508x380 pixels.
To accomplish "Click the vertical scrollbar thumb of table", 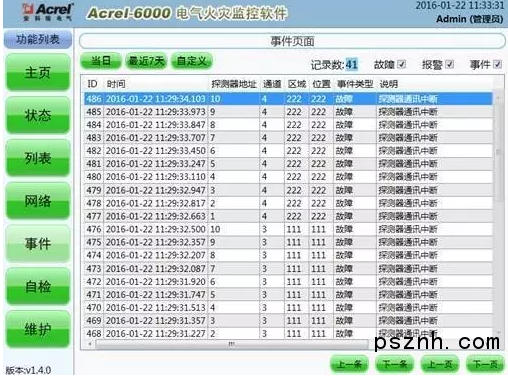I will pyautogui.click(x=498, y=152).
